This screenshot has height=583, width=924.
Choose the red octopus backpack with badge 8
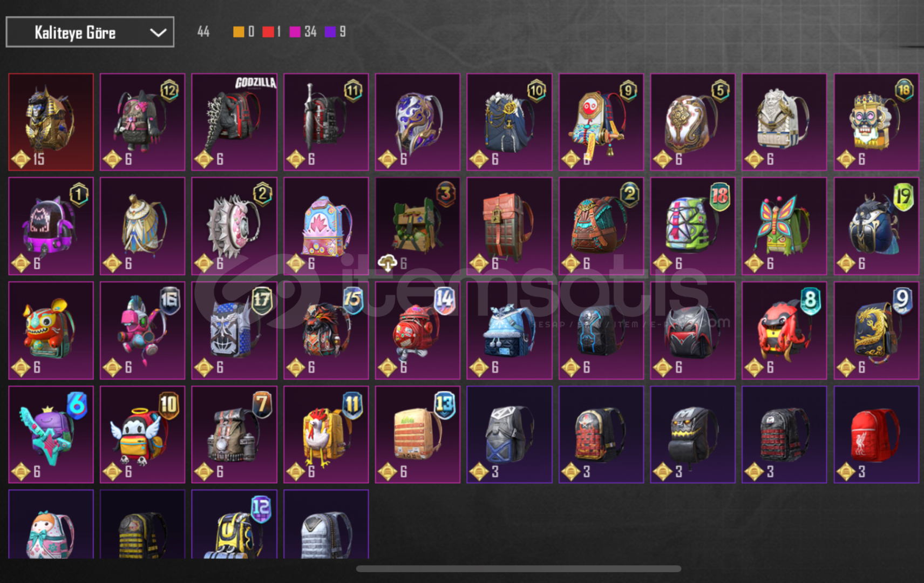click(x=784, y=330)
